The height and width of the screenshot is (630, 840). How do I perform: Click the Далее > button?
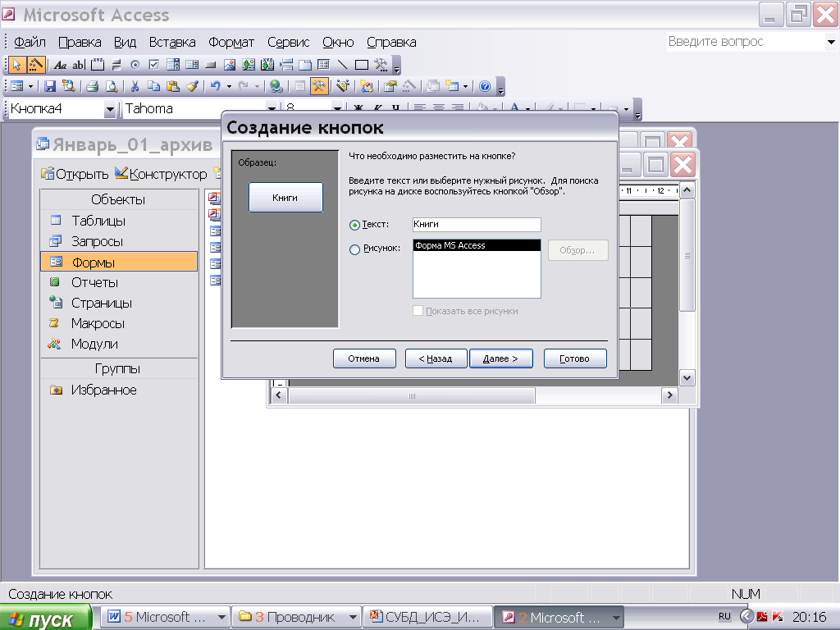pyautogui.click(x=501, y=358)
